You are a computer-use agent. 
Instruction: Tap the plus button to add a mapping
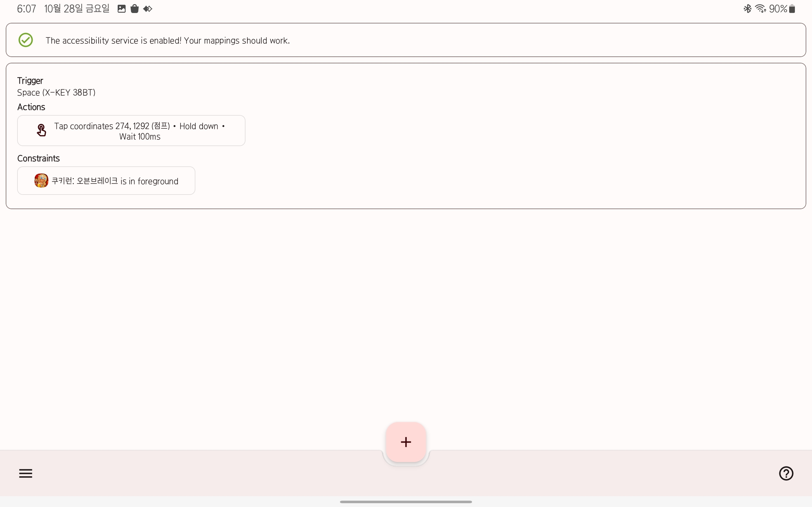point(406,442)
